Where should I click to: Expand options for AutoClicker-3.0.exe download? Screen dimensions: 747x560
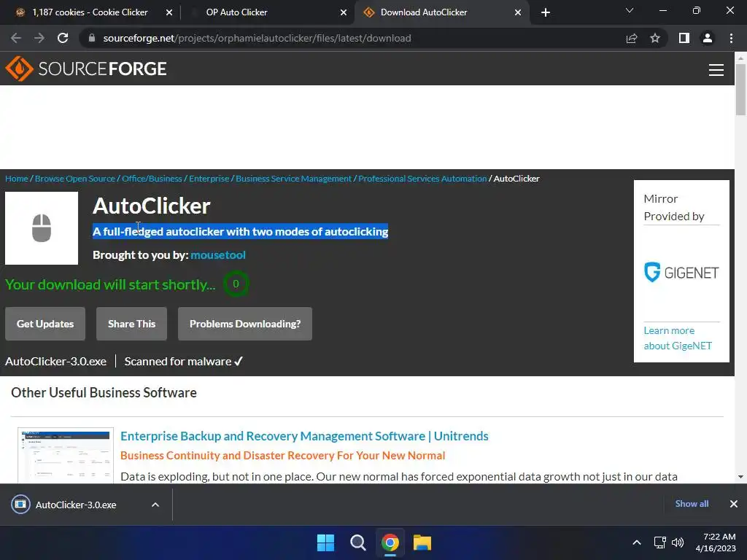tap(155, 505)
